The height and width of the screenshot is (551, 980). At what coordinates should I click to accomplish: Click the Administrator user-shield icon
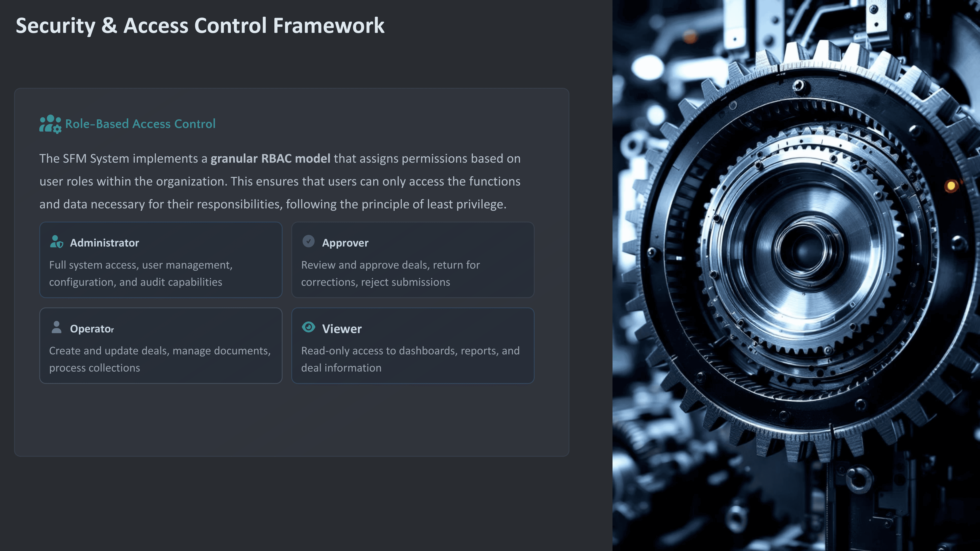[57, 242]
